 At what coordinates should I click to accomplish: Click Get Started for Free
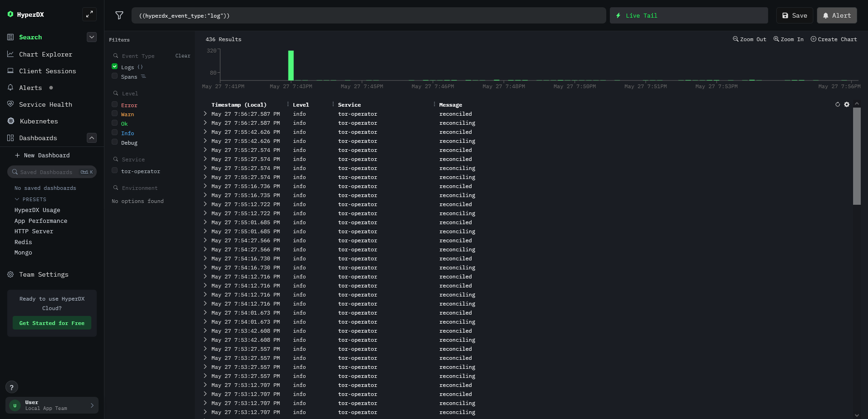point(52,323)
